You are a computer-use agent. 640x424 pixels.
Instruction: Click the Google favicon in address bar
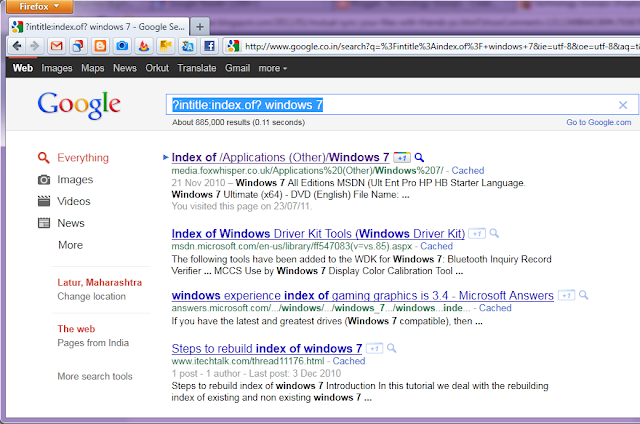tap(233, 46)
